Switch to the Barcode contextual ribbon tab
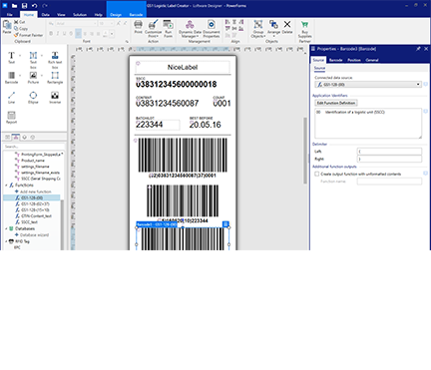Image resolution: width=431 pixels, height=370 pixels. point(136,15)
